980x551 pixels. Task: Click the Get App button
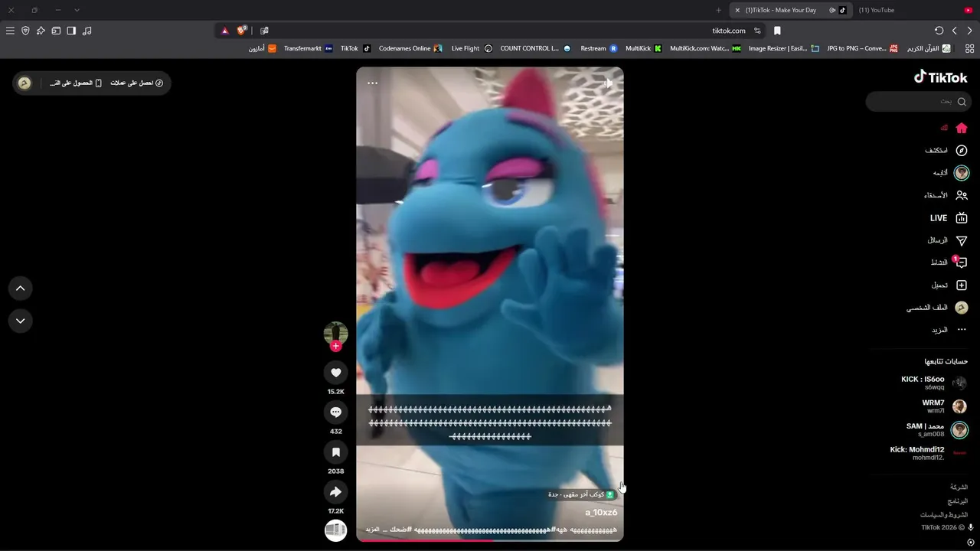76,83
